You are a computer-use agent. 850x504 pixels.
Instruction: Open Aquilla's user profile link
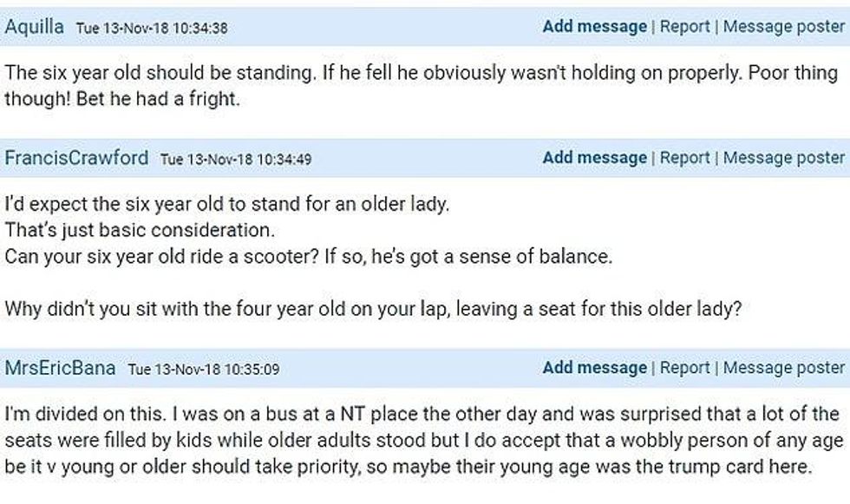tap(34, 27)
